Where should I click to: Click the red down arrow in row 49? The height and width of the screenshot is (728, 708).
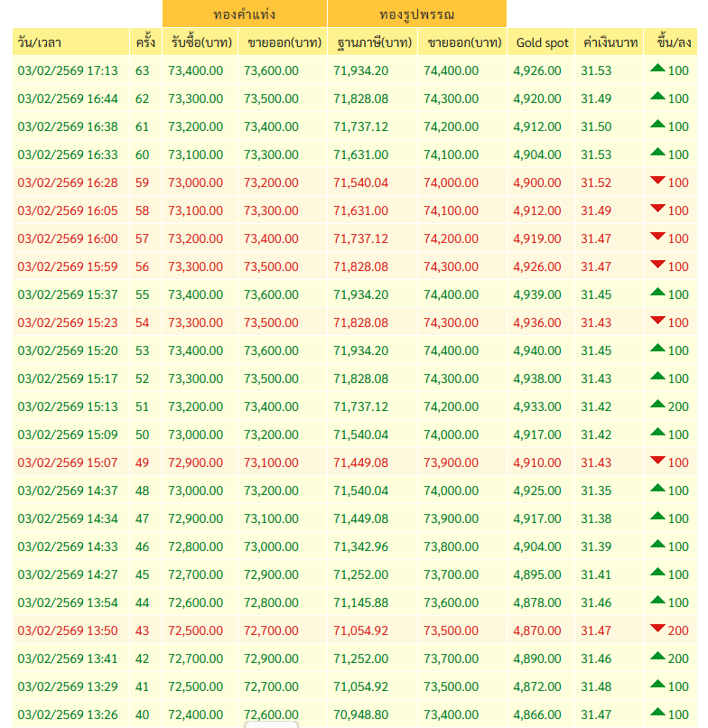click(657, 460)
